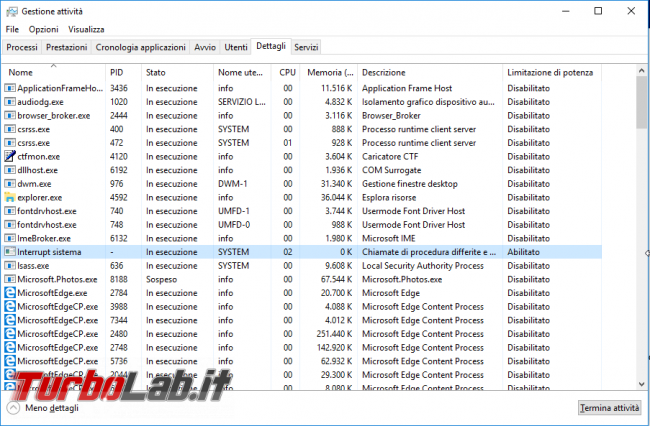Select the Dettagli tab

271,46
